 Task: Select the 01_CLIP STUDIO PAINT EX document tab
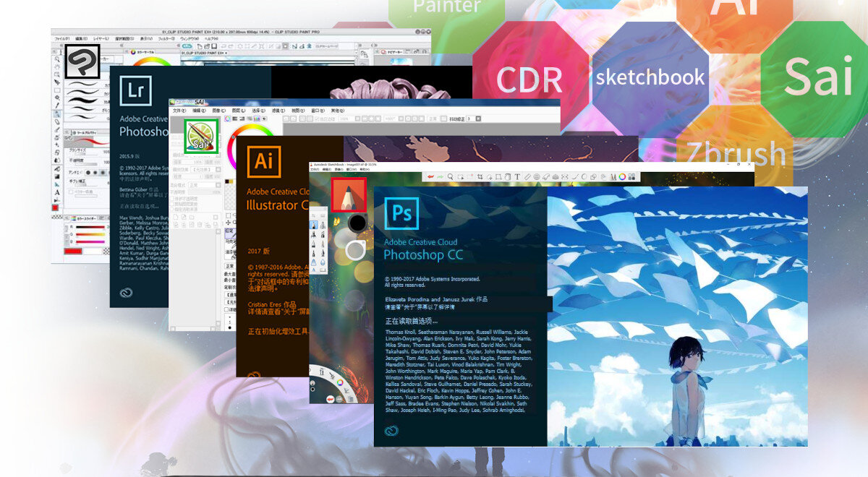[x=204, y=53]
